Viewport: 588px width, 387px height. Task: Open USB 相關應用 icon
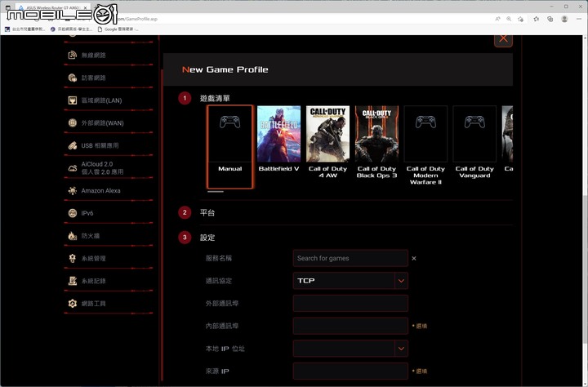(73, 145)
